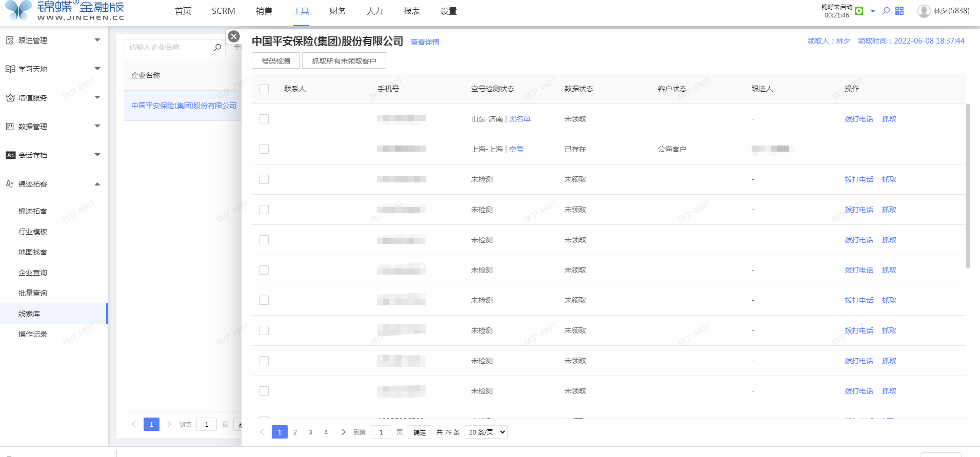Open the 20 条/页 page size dropdown

pyautogui.click(x=486, y=432)
